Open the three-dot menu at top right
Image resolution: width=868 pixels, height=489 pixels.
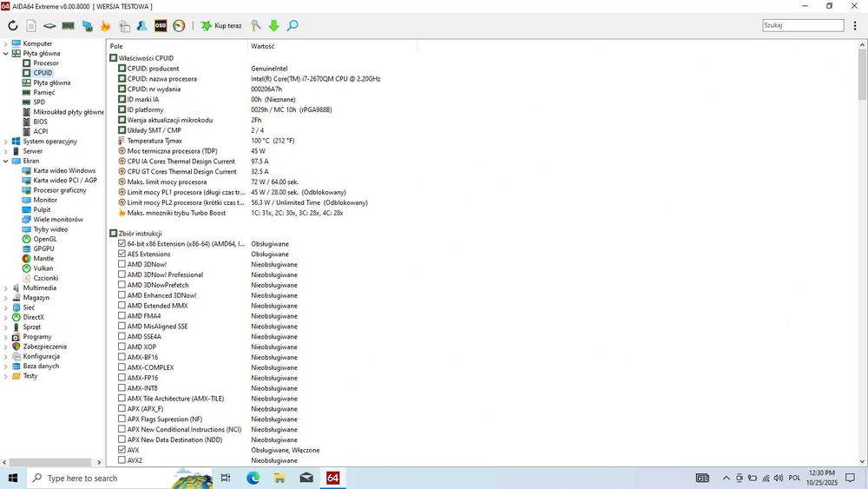pos(855,25)
